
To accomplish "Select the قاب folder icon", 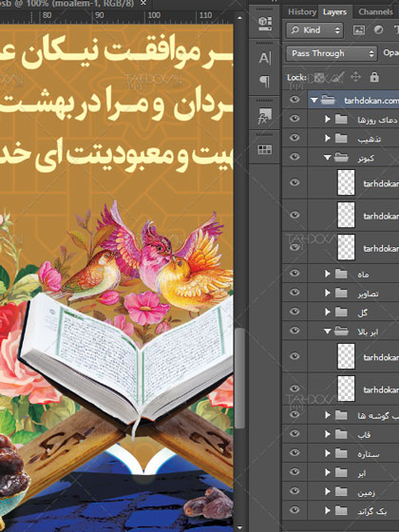I will (x=341, y=434).
